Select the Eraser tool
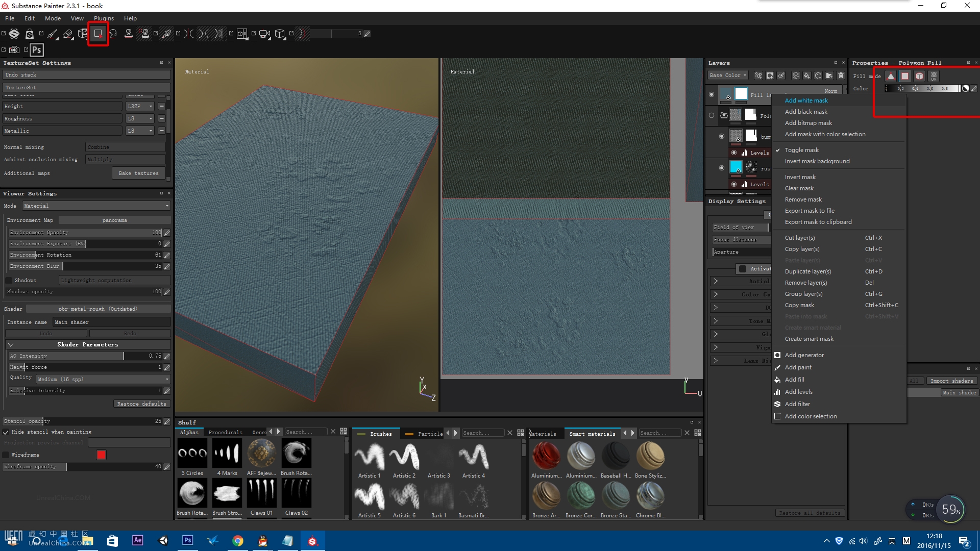The width and height of the screenshot is (980, 551). tap(68, 34)
